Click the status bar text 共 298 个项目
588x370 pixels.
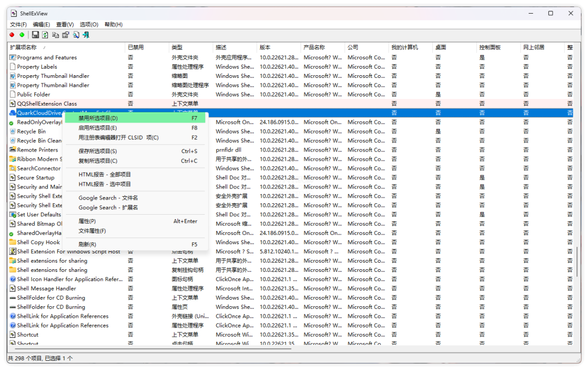(x=25, y=359)
